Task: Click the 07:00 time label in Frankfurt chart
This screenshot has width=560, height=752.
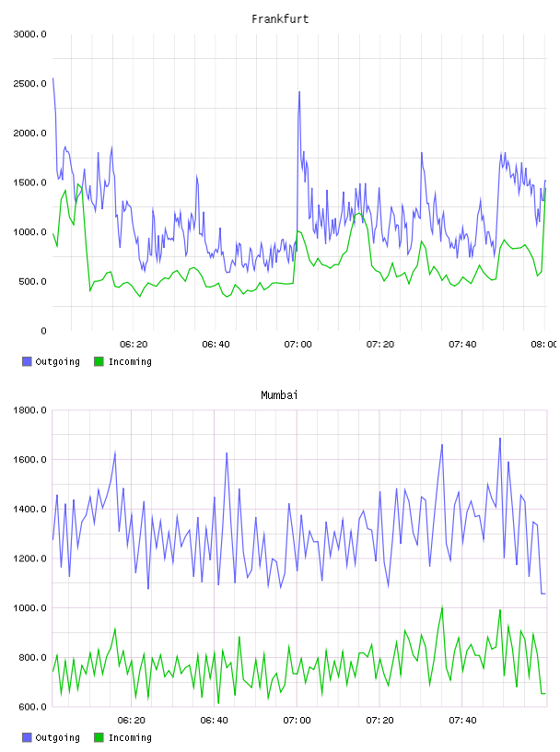Action: coord(297,345)
